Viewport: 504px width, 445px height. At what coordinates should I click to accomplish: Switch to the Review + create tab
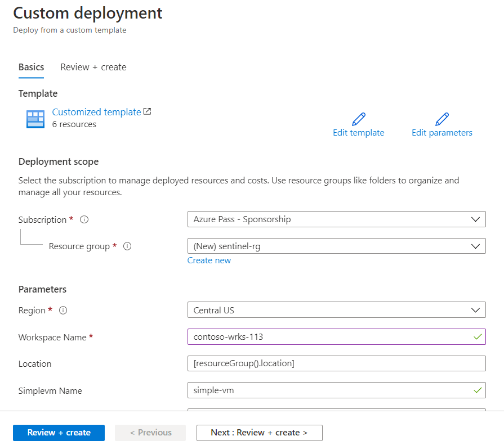tap(93, 67)
